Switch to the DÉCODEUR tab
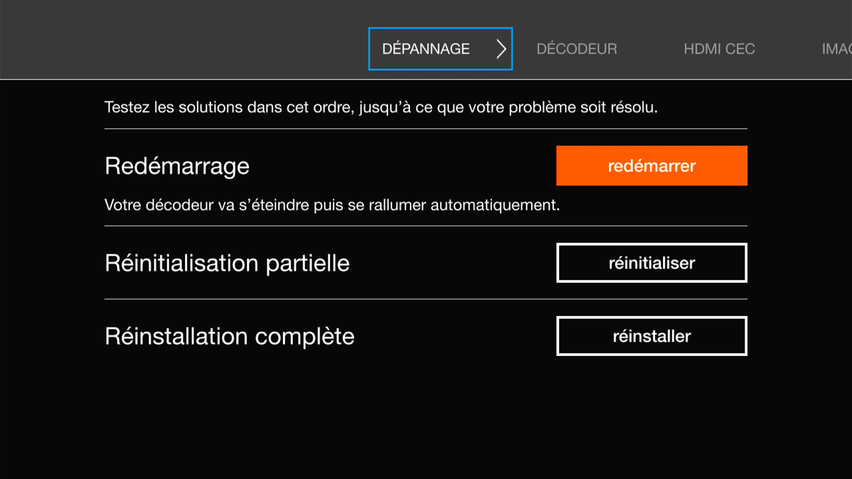 point(576,49)
